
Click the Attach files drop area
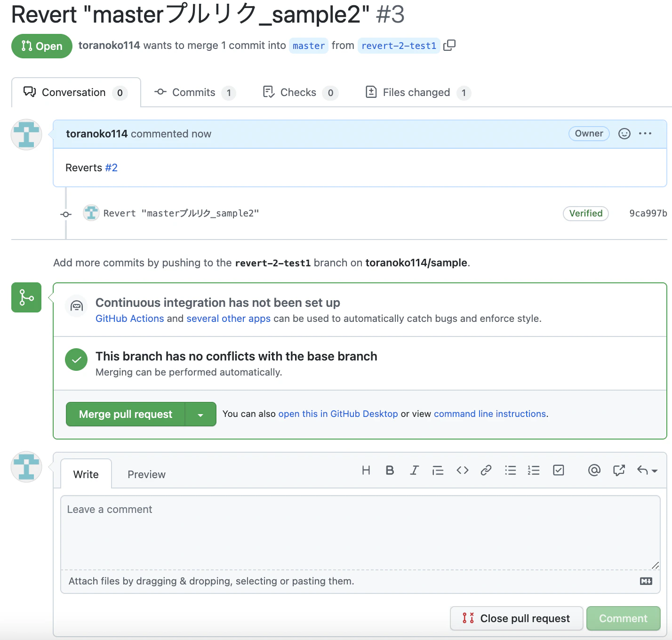[360, 581]
